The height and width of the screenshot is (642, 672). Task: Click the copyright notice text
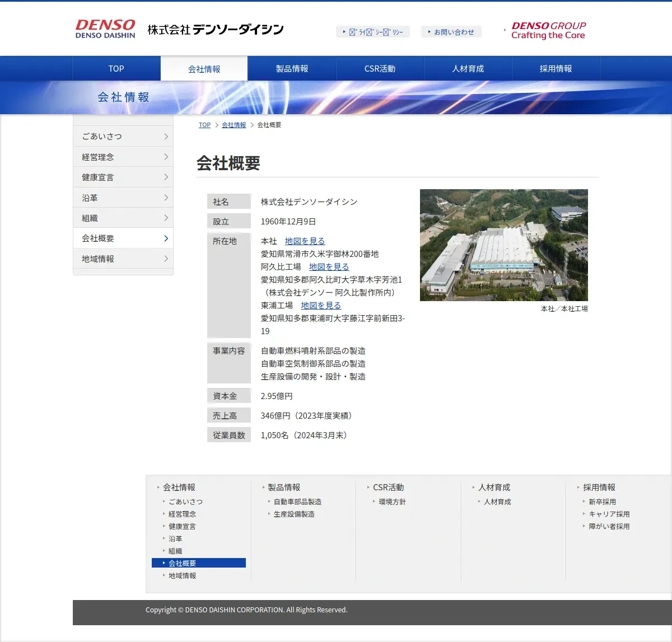coord(246,610)
